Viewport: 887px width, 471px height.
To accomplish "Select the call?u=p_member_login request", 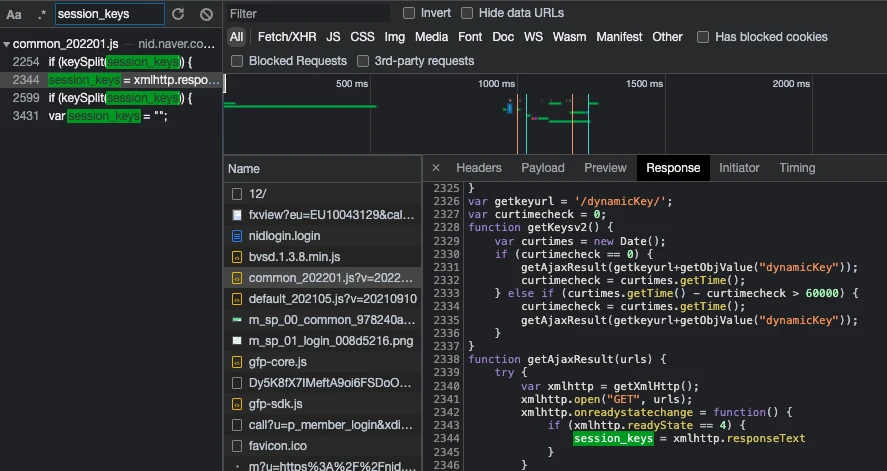I will tap(322, 425).
